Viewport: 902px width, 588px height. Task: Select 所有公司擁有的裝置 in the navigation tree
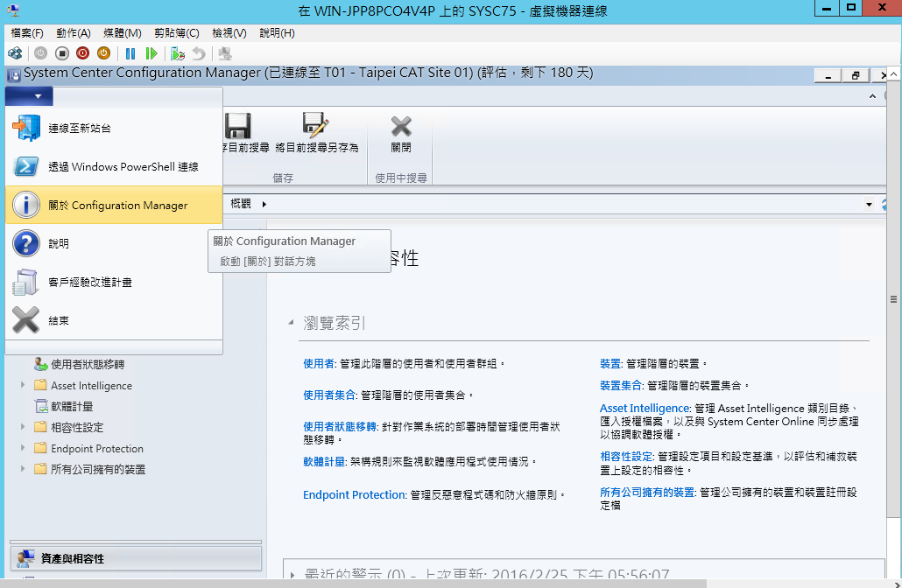98,470
